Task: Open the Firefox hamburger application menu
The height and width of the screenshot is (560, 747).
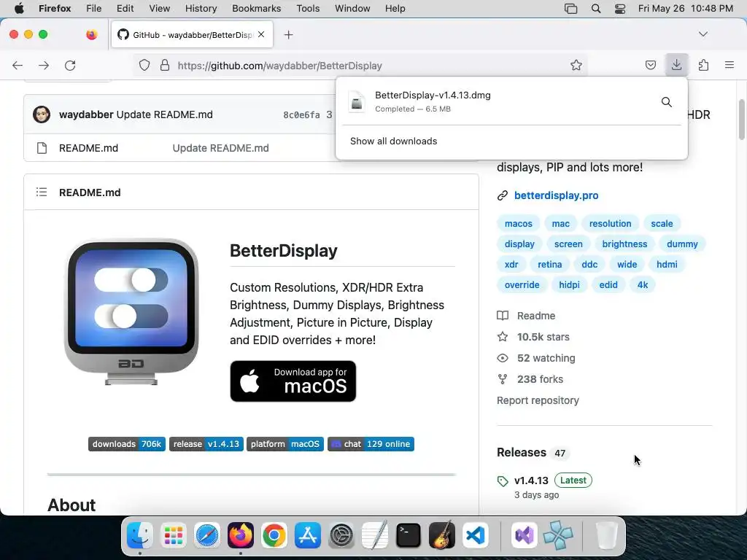Action: coord(729,65)
